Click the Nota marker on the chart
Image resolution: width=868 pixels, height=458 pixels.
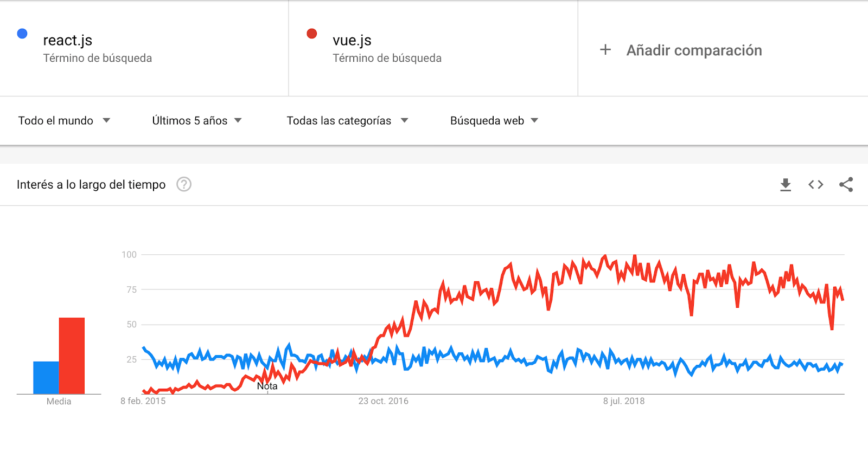click(x=267, y=386)
